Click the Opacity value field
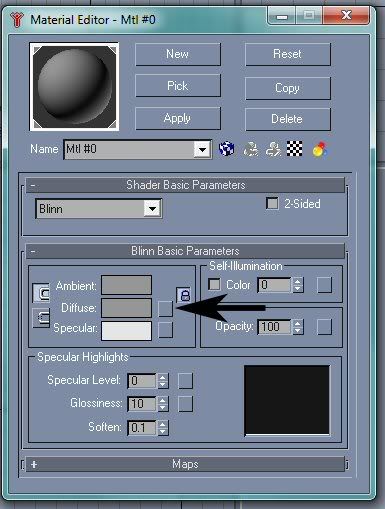The width and height of the screenshot is (385, 509). click(x=275, y=327)
